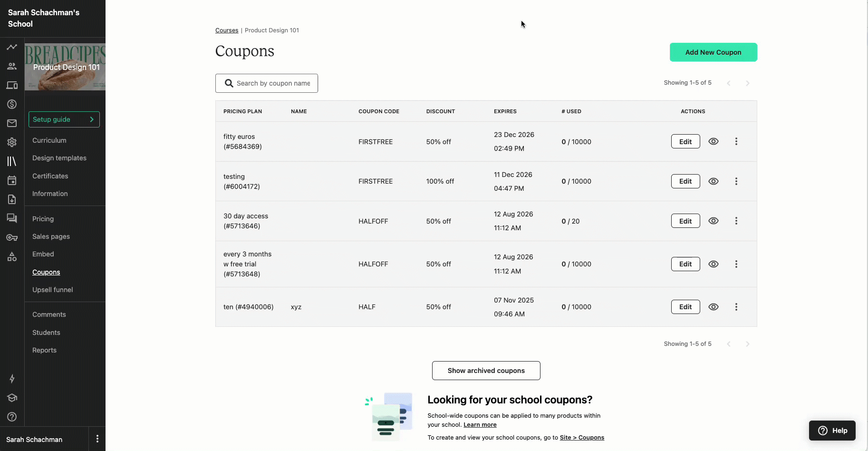Click the question mark help sidebar icon

click(12, 417)
